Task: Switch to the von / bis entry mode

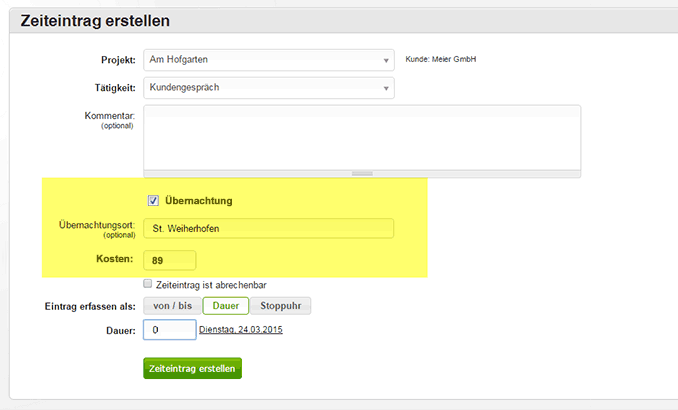Action: coord(173,306)
